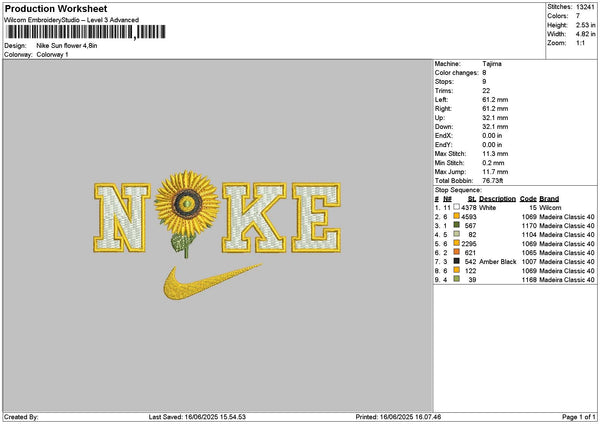This screenshot has width=600, height=424.
Task: Click the Colors value 7
Action: (578, 16)
